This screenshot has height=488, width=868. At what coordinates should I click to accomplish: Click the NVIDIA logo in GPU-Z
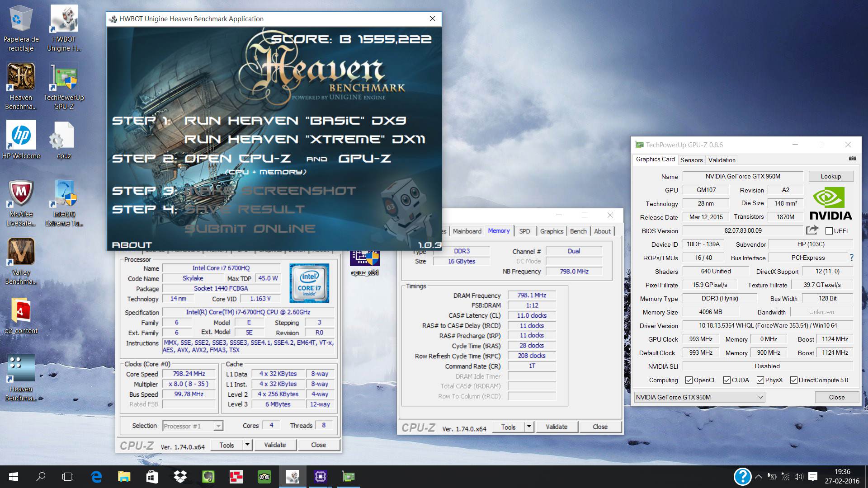(x=830, y=203)
